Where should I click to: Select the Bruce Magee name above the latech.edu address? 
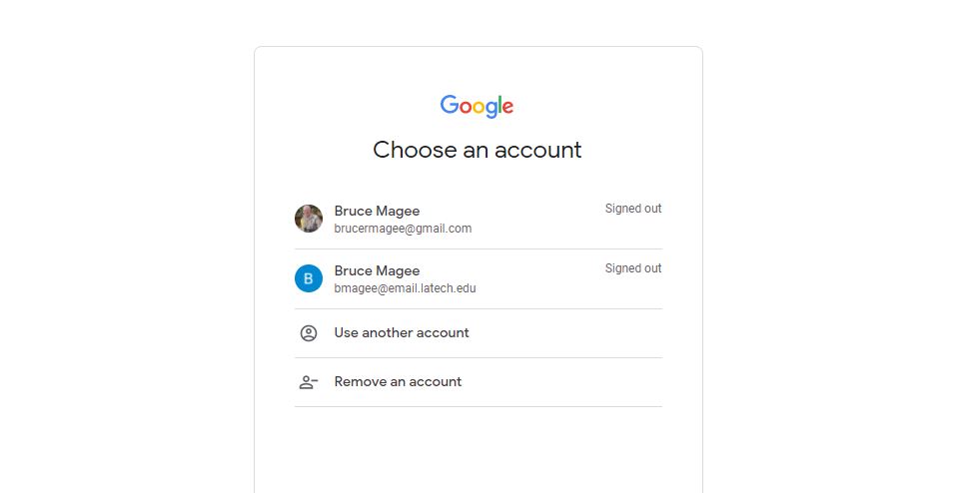click(377, 271)
